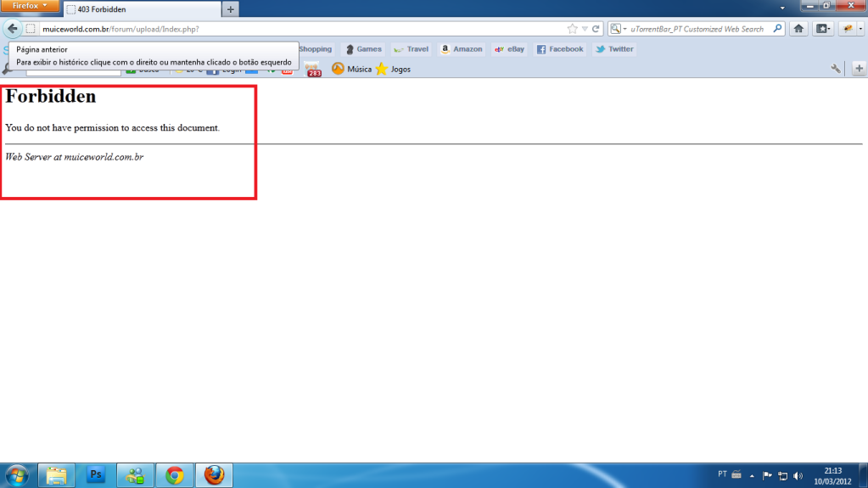Open Google Chrome from the taskbar
The image size is (868, 488).
175,475
